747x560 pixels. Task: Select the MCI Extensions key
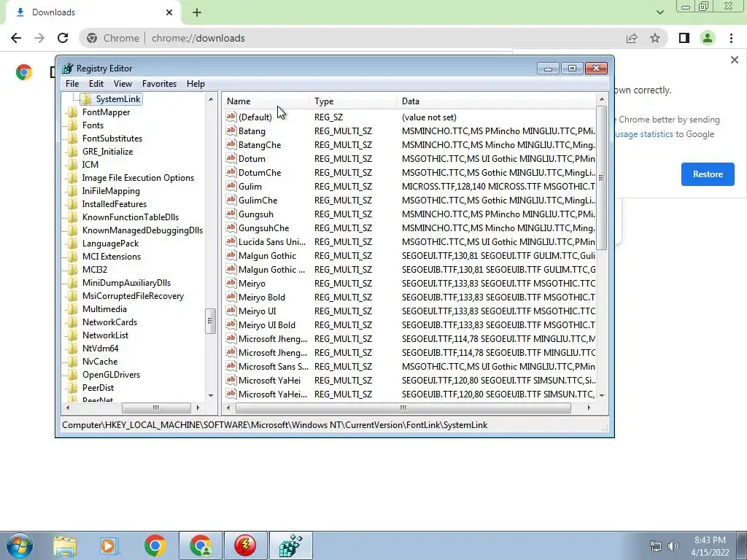112,257
